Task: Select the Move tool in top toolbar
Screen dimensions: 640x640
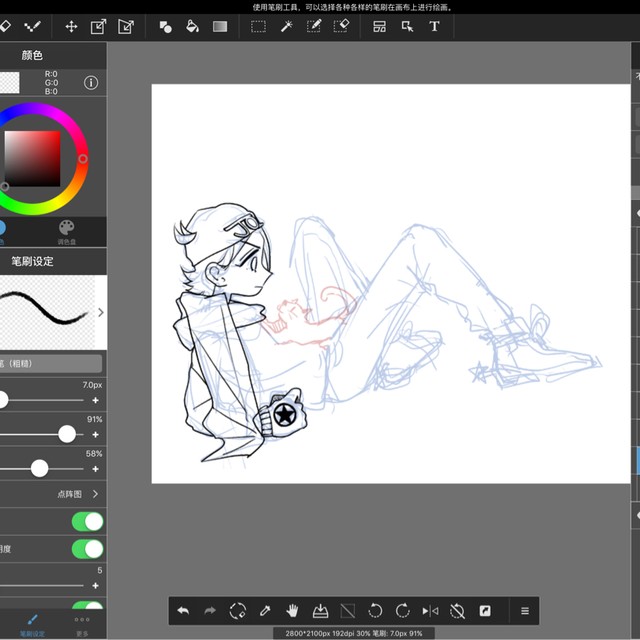Action: pyautogui.click(x=71, y=27)
